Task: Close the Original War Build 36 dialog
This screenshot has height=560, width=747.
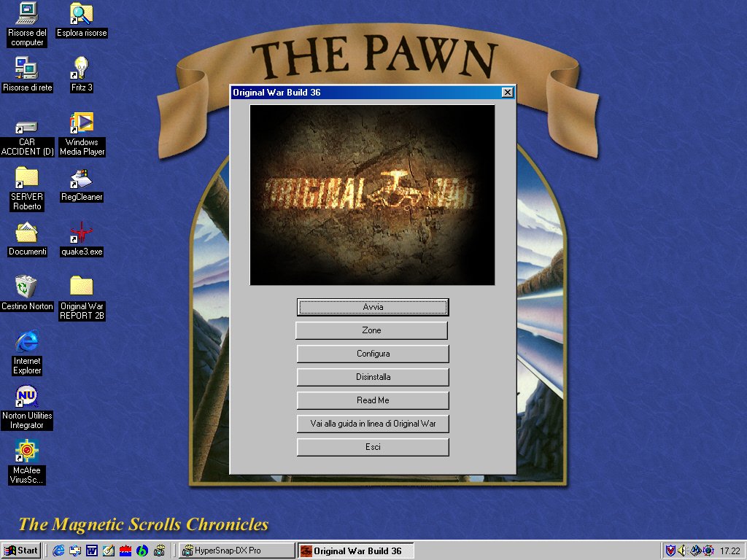Action: [x=508, y=93]
